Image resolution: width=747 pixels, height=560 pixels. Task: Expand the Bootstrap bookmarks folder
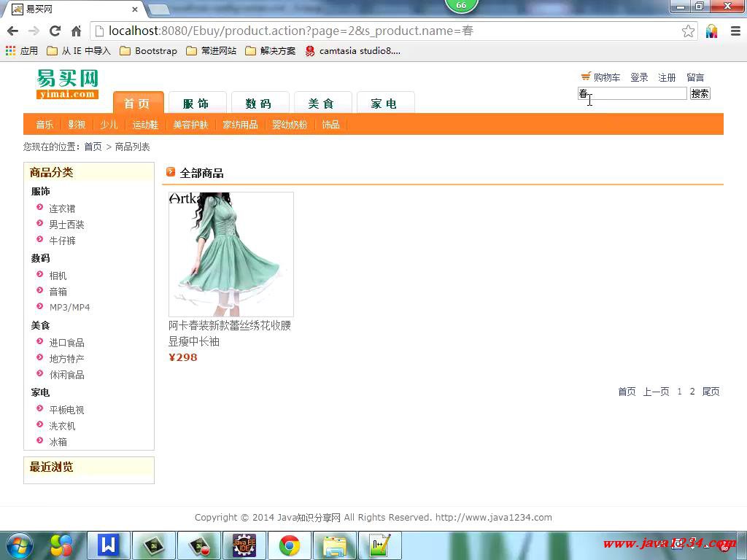click(x=148, y=51)
